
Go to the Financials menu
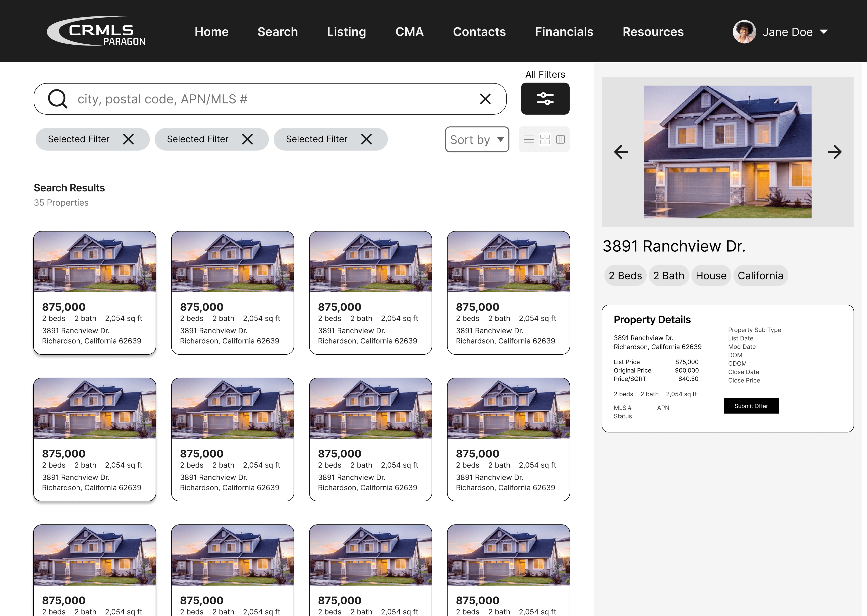point(564,32)
